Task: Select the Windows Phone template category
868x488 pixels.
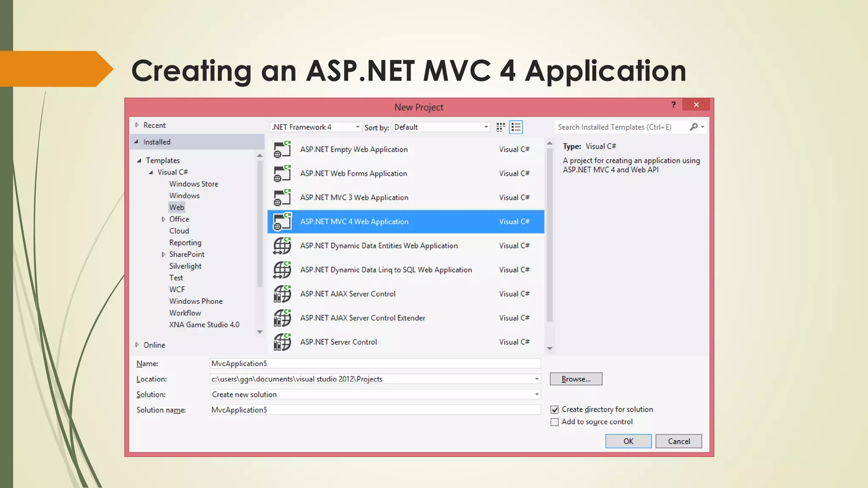Action: tap(196, 301)
